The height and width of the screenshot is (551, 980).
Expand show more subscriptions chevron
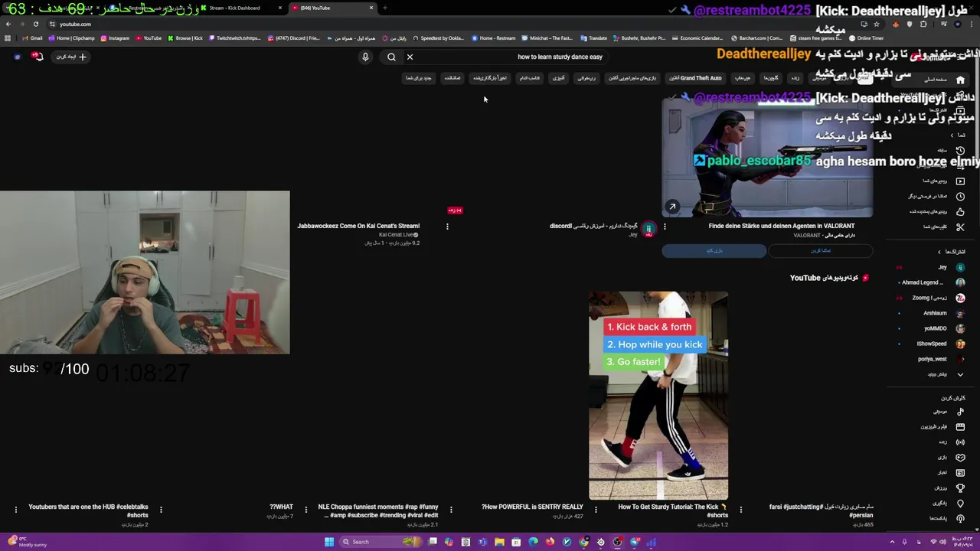click(960, 374)
